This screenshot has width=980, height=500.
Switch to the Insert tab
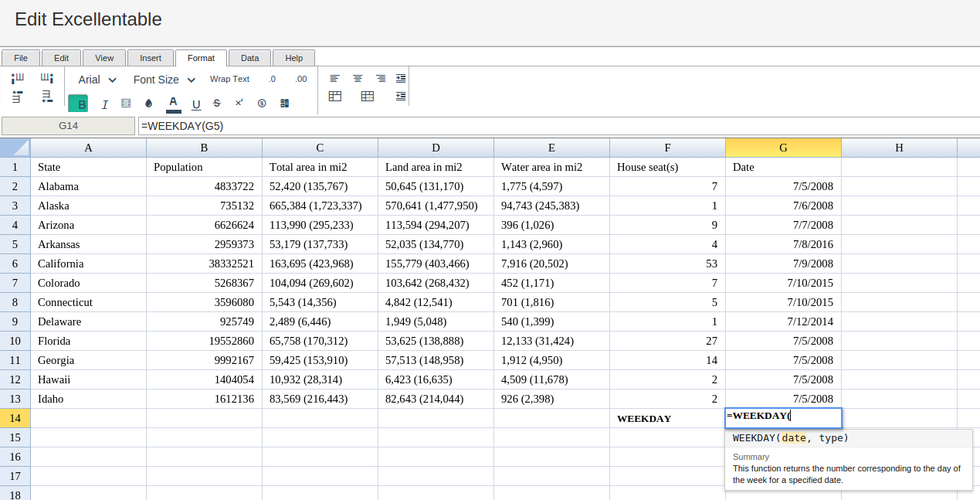(x=151, y=58)
